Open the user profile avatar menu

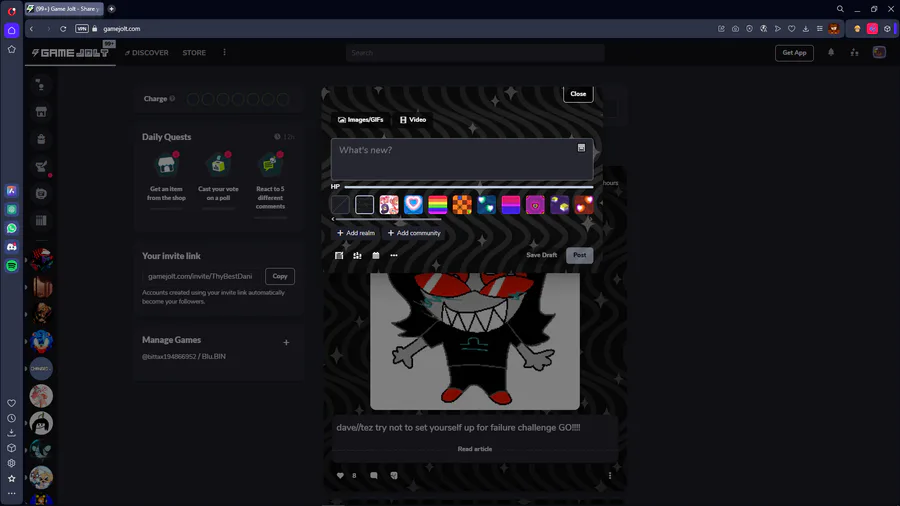(879, 52)
